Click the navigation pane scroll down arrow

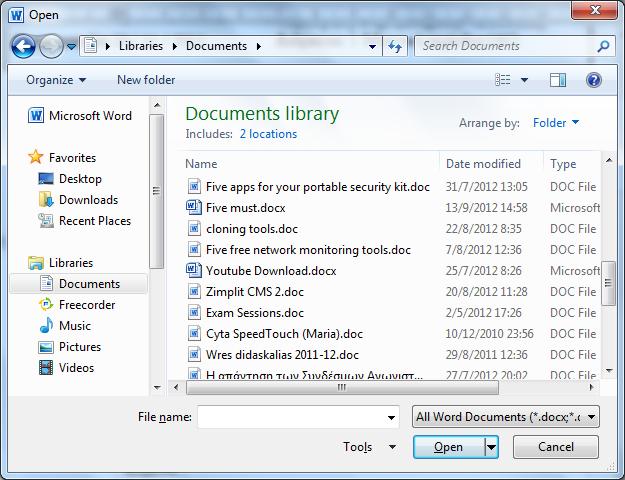157,388
